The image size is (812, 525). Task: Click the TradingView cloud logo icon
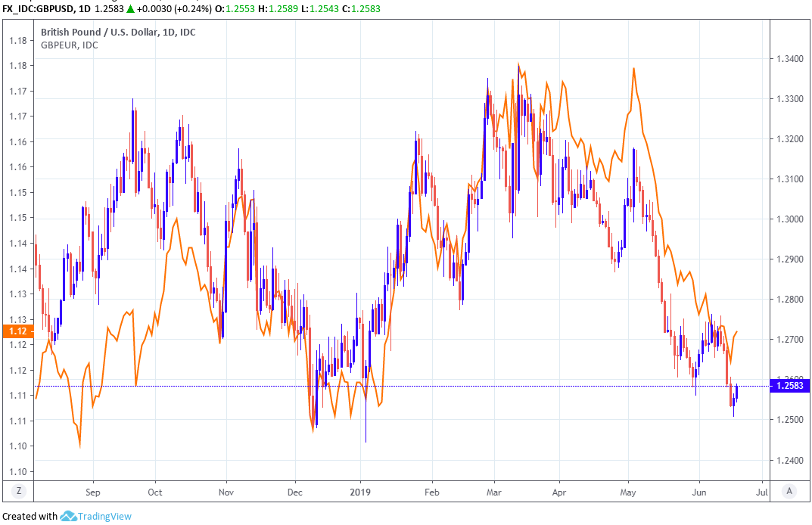pos(68,516)
